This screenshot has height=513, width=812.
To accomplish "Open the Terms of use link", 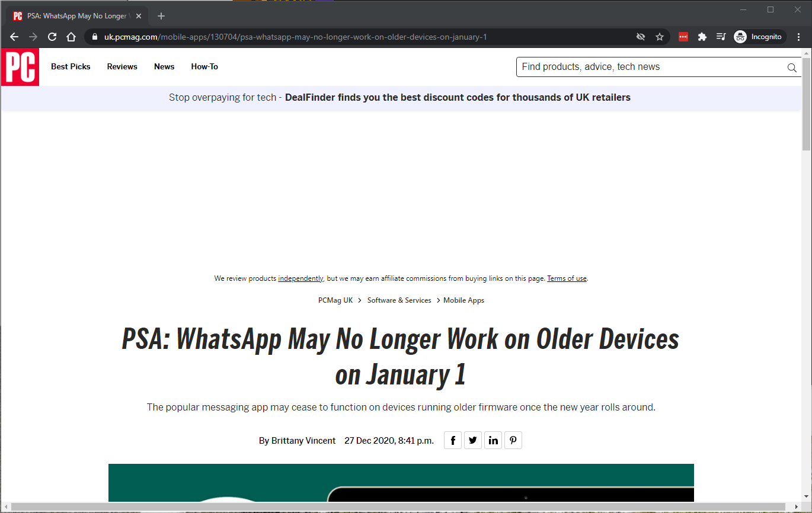I will point(567,278).
